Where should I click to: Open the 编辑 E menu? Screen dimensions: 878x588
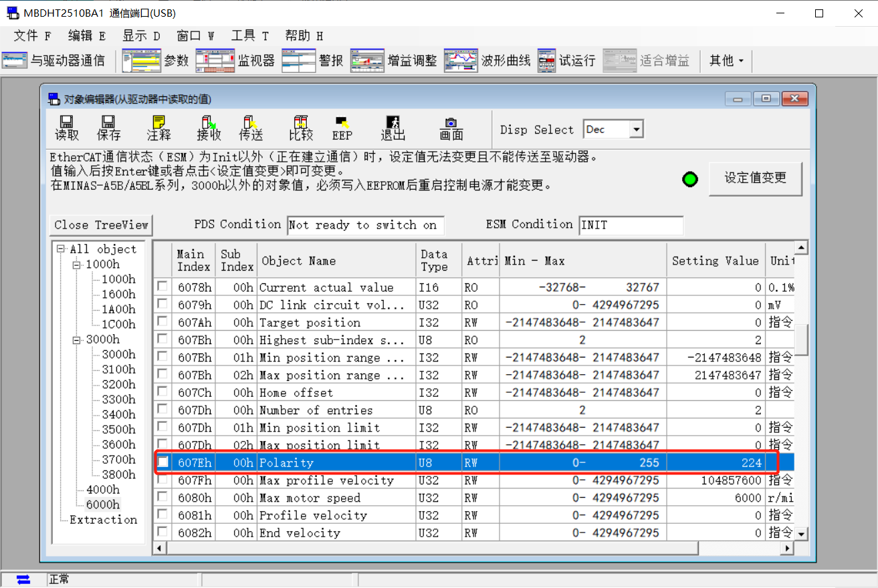click(x=87, y=36)
